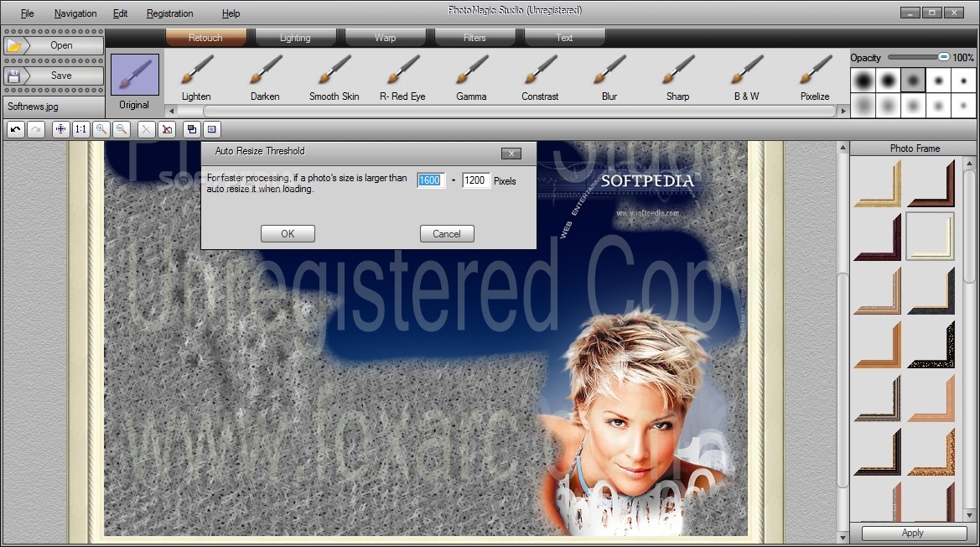Screen dimensions: 980x547
Task: Pick the R- Red Eye brush
Action: coord(402,77)
